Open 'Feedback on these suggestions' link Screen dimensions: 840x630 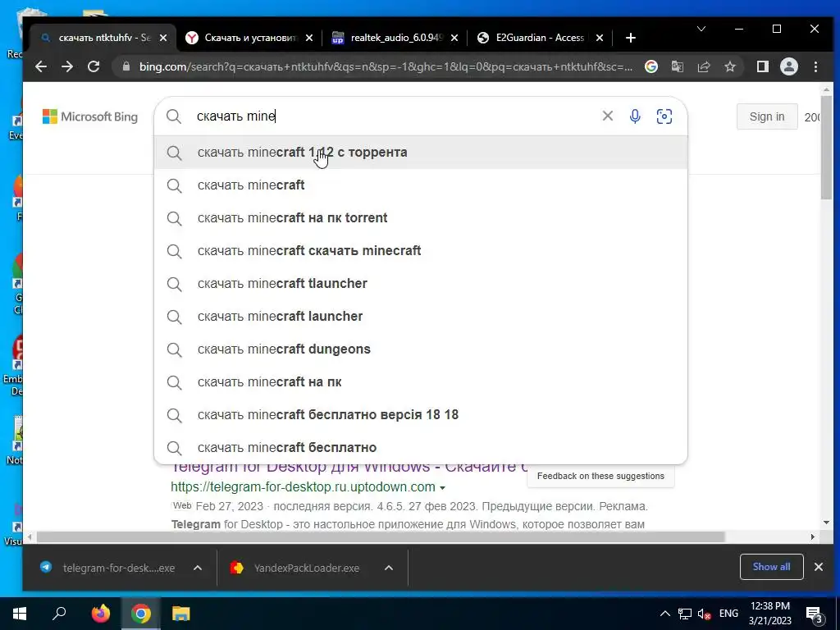coord(600,476)
